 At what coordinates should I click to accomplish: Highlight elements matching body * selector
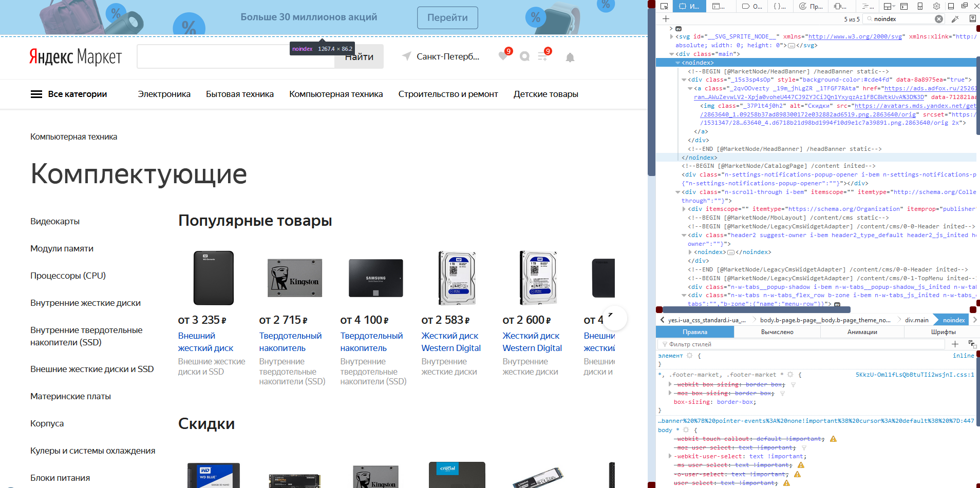686,430
